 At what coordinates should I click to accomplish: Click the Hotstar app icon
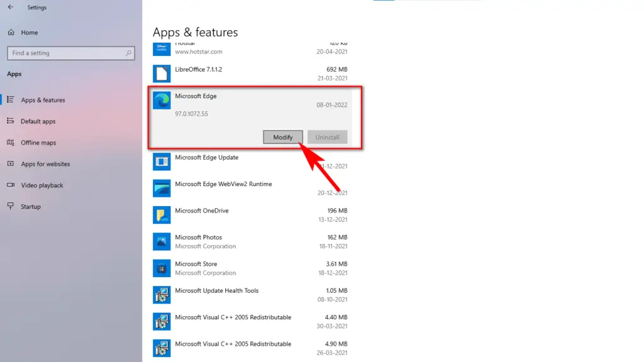coord(162,49)
